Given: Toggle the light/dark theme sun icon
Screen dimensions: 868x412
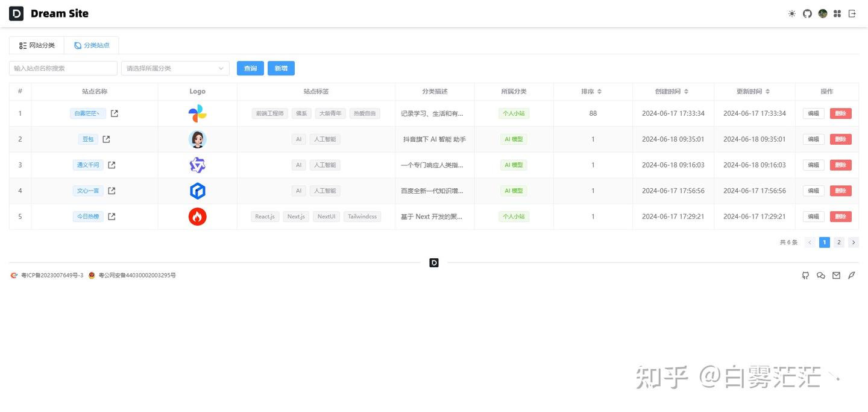Looking at the screenshot, I should 792,13.
